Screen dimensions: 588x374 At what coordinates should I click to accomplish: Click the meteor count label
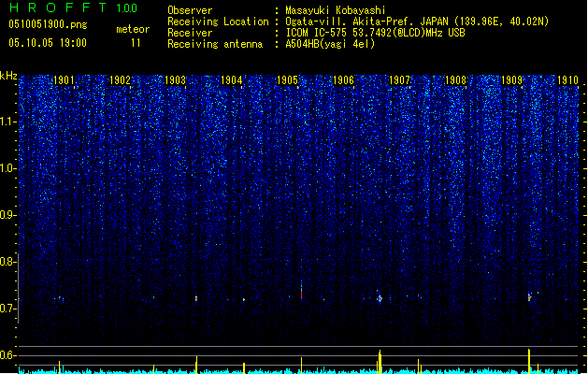click(133, 29)
